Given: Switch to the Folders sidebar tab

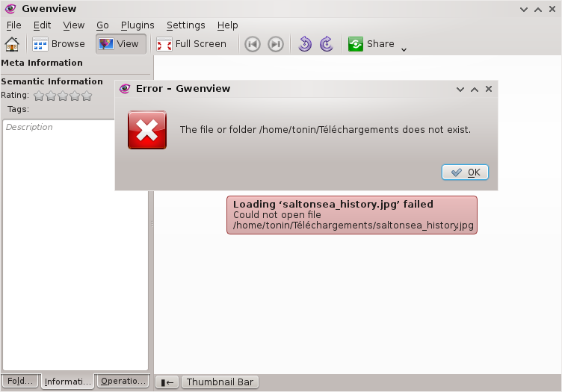Looking at the screenshot, I should click(20, 381).
